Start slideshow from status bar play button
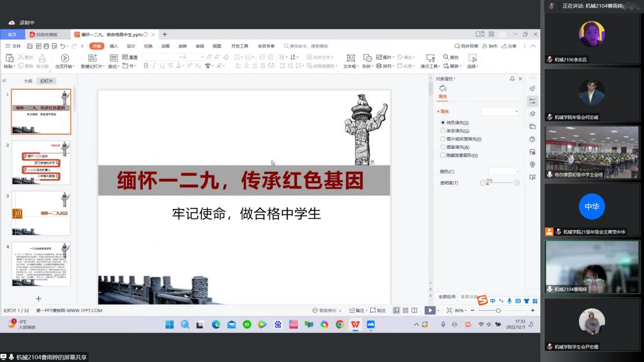This screenshot has height=362, width=644. point(430,310)
